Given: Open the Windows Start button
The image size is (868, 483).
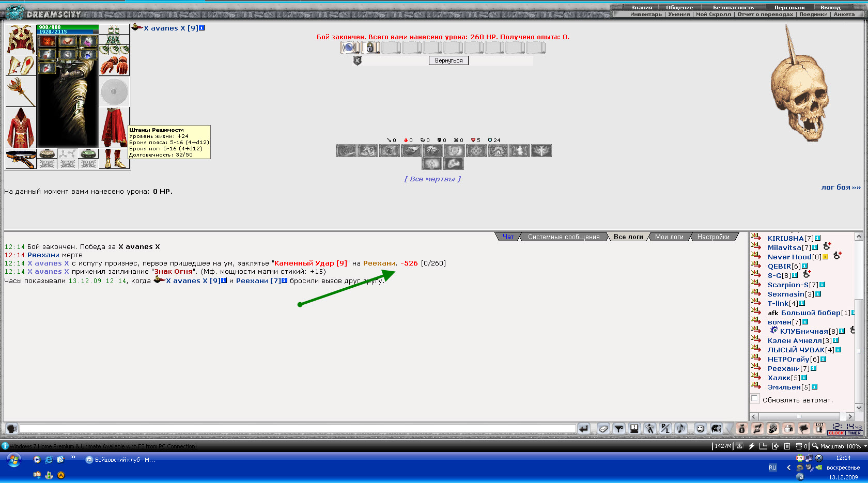Looking at the screenshot, I should tap(14, 460).
